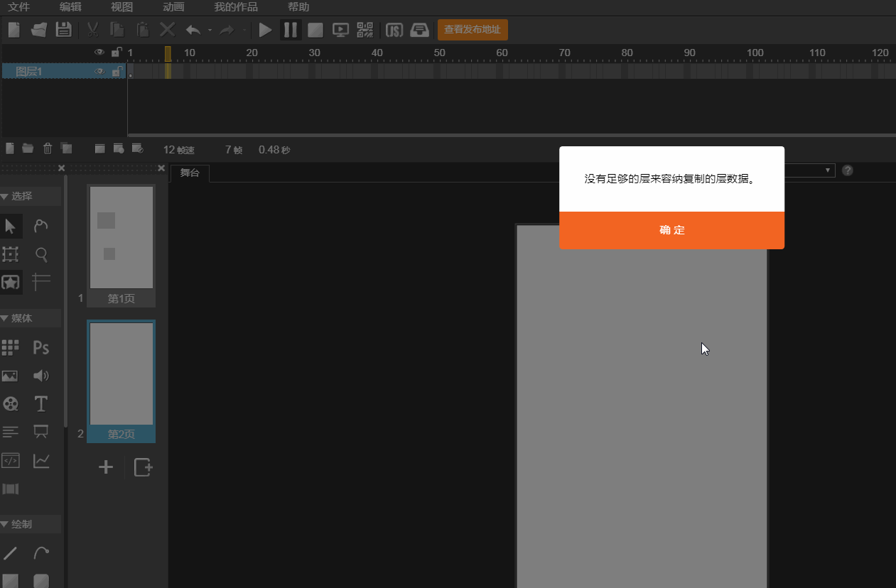Open the 动画 menu

point(173,7)
